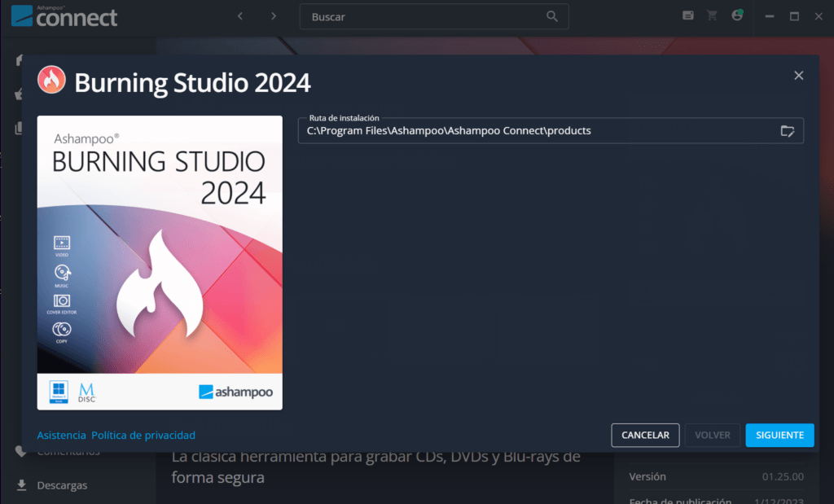Open the browse folder icon for install path
The image size is (834, 504).
pos(788,131)
